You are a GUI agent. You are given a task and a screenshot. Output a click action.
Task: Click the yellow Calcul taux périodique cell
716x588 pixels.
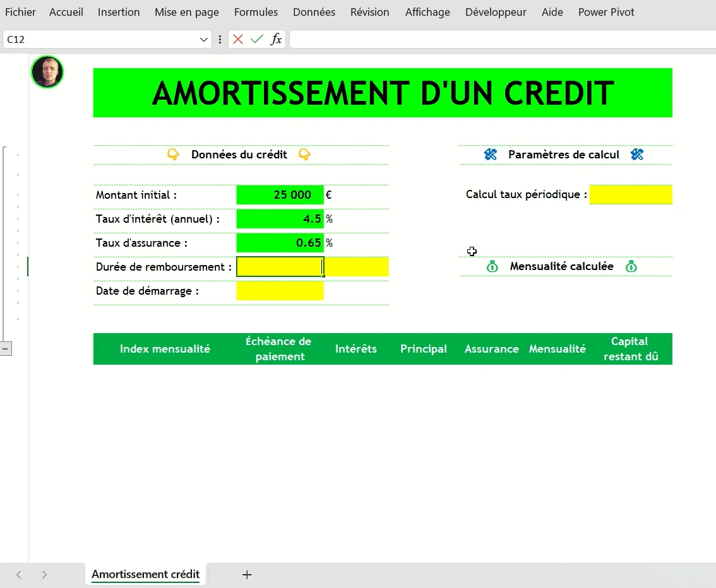coord(631,195)
